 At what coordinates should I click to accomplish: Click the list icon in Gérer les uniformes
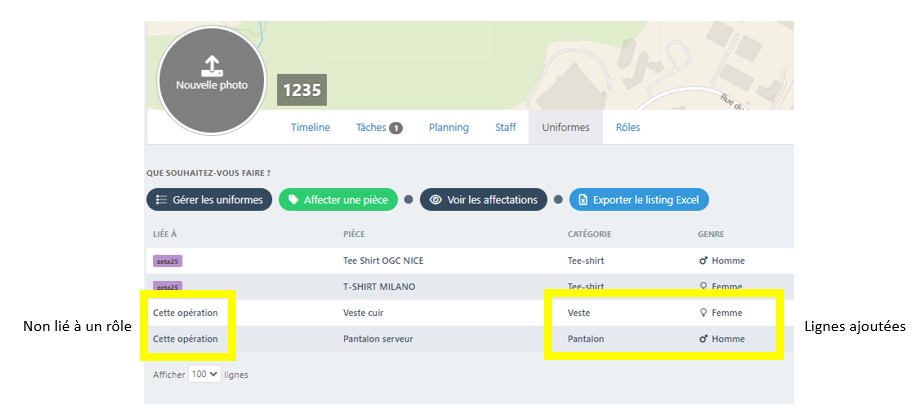click(x=161, y=200)
